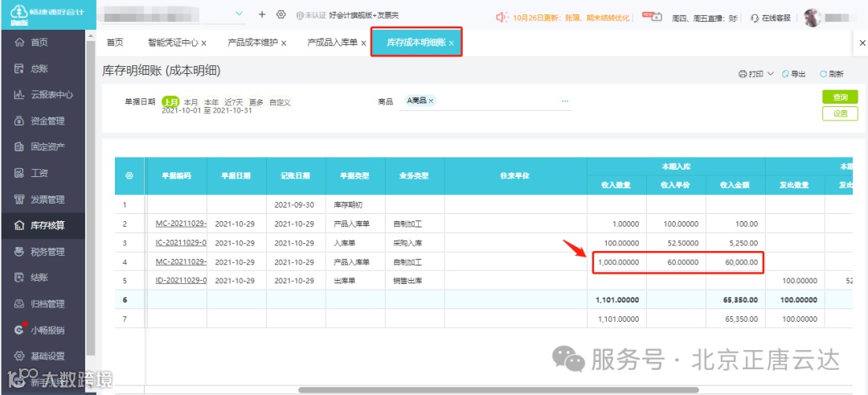
Task: Click the speaker announcement icon
Action: click(x=502, y=17)
